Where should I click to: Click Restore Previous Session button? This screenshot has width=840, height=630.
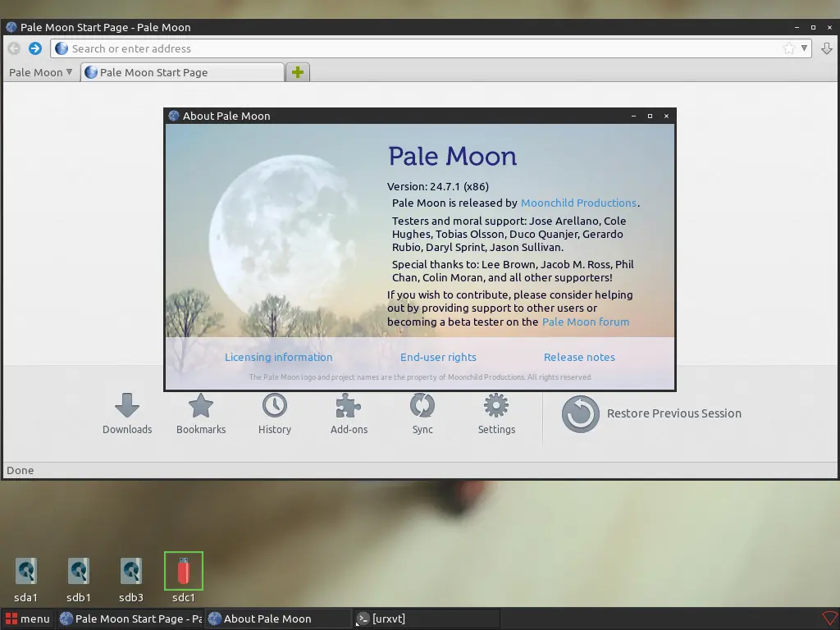click(651, 413)
